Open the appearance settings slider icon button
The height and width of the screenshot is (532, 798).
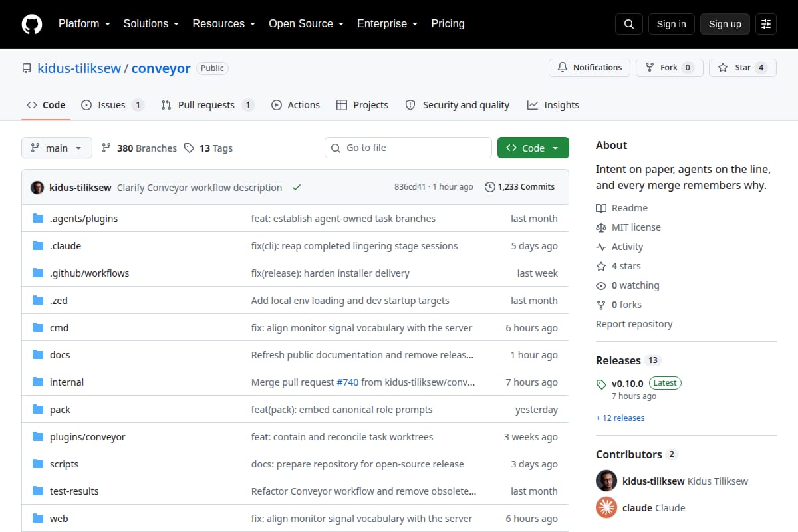click(766, 24)
